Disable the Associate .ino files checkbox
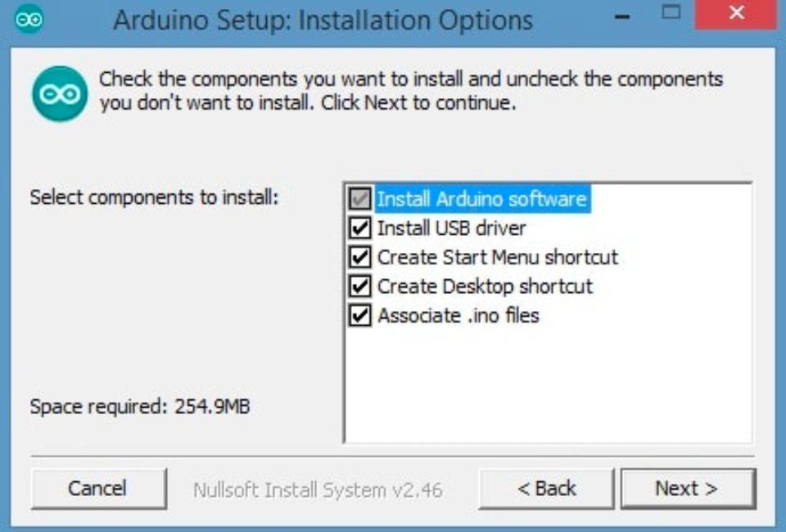786x532 pixels. (360, 315)
